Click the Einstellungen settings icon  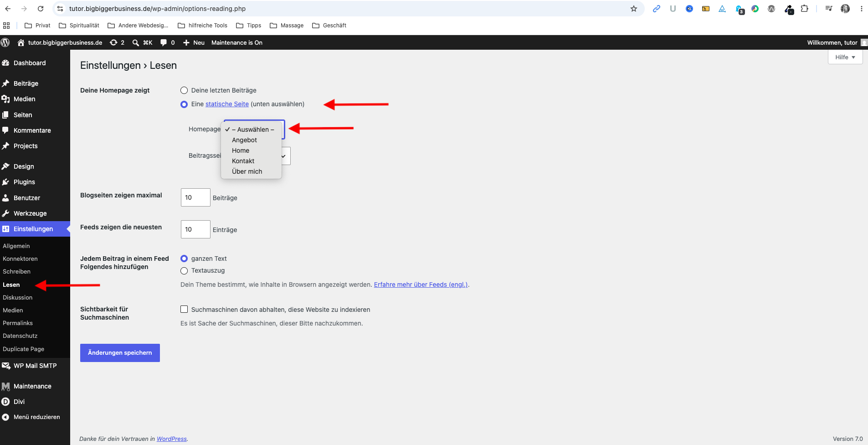6,229
